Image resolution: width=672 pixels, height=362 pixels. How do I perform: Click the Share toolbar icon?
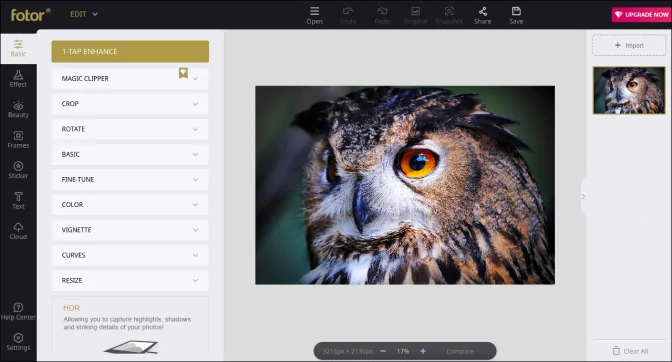483,15
